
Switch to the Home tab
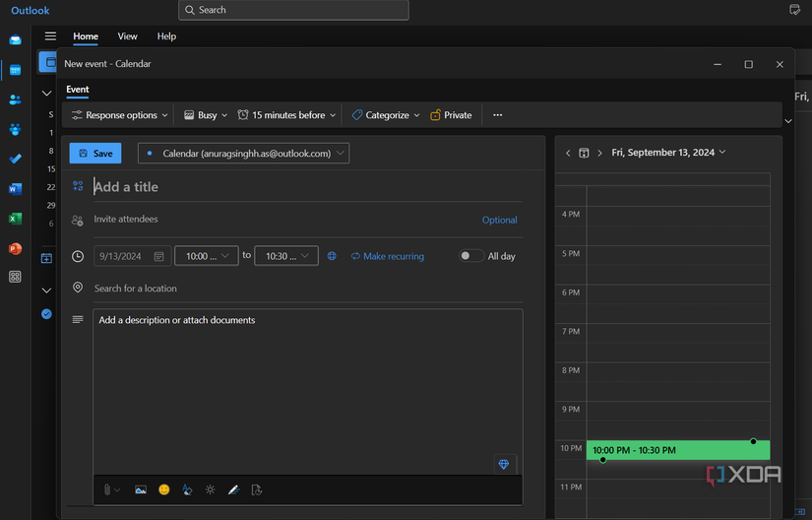[86, 36]
